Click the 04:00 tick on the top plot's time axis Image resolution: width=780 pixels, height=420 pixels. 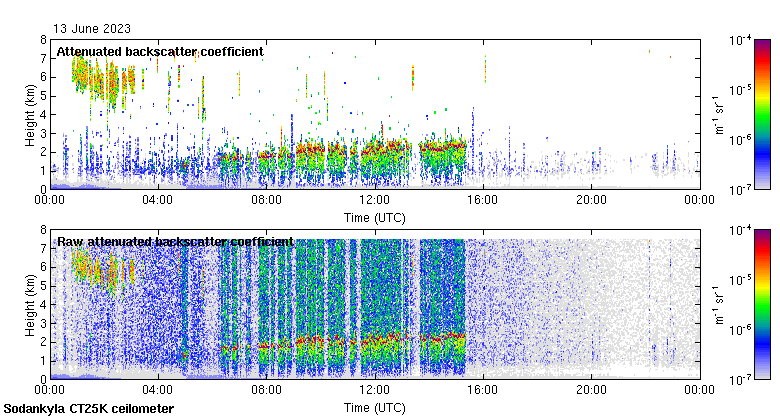click(x=158, y=200)
